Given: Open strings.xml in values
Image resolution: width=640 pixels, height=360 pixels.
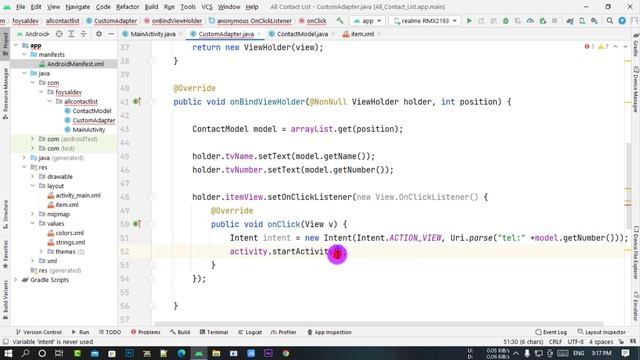Looking at the screenshot, I should coord(70,242).
